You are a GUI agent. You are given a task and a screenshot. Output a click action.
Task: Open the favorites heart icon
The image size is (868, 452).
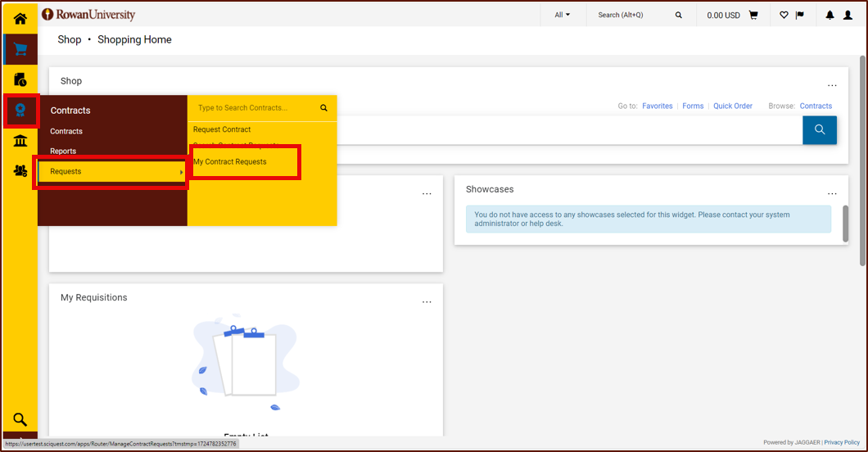coord(784,15)
